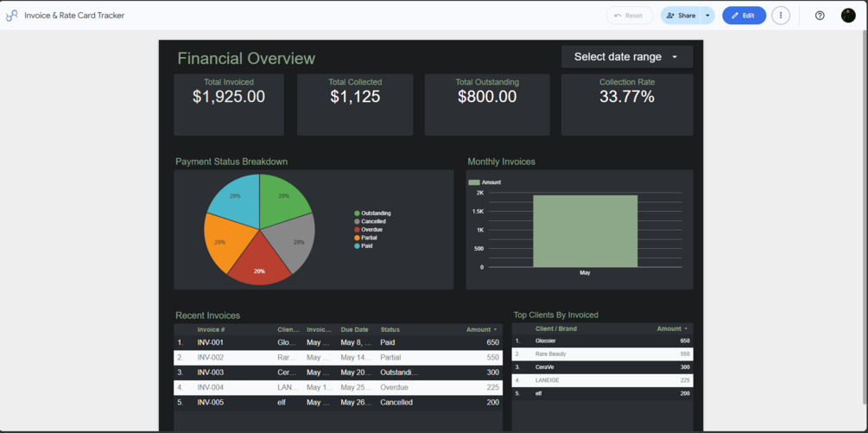Open the Select date range dropdown
Viewport: 868px width, 433px height.
click(627, 57)
